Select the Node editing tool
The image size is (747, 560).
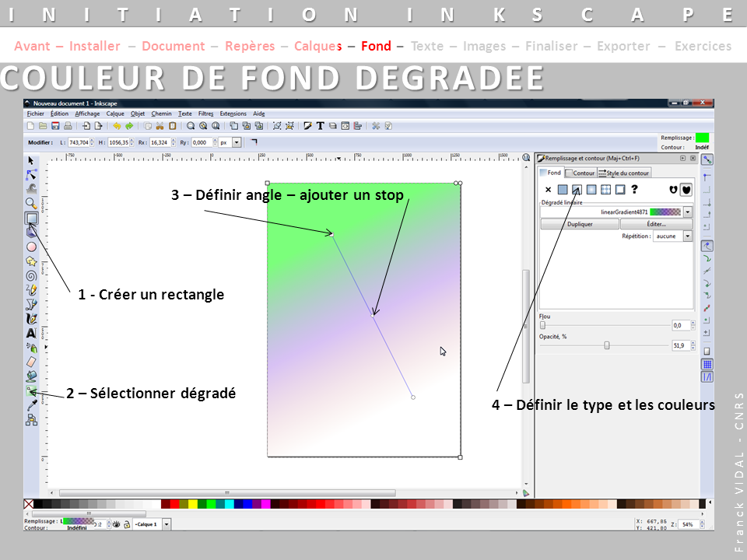[31, 175]
